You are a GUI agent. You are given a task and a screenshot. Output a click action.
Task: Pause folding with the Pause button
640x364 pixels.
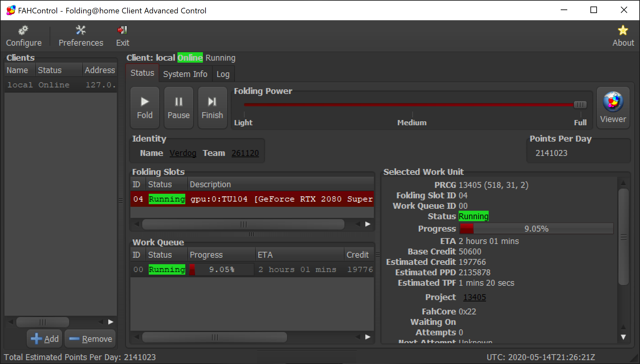[x=178, y=108]
